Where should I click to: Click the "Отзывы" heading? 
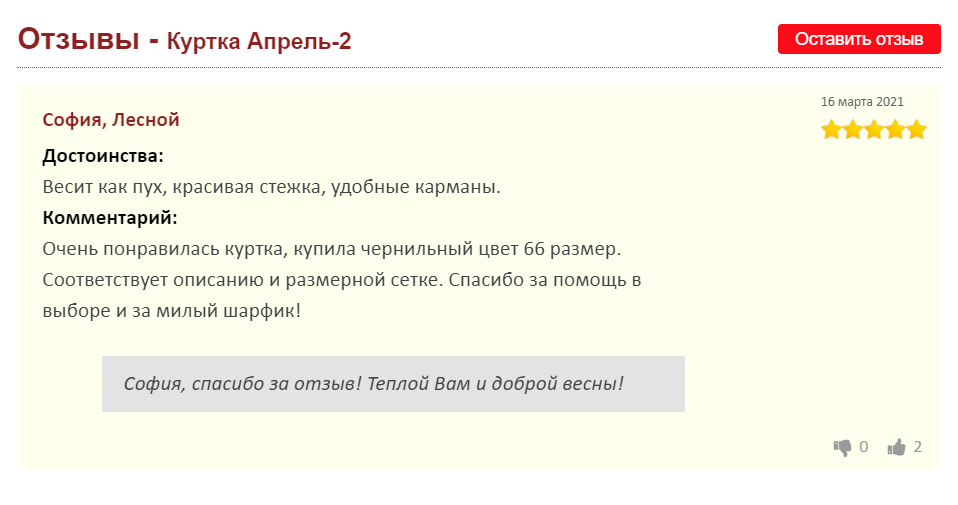pyautogui.click(x=78, y=39)
